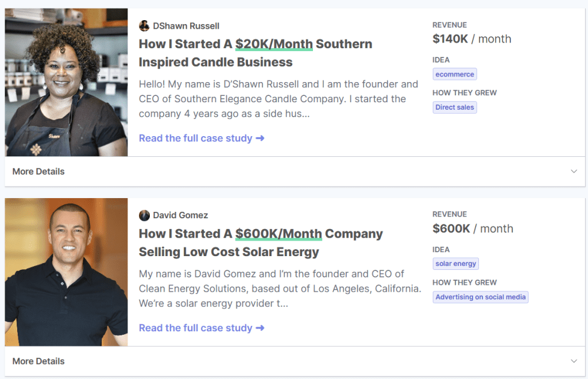
Task: Click the $140K per month revenue figure
Action: point(450,38)
